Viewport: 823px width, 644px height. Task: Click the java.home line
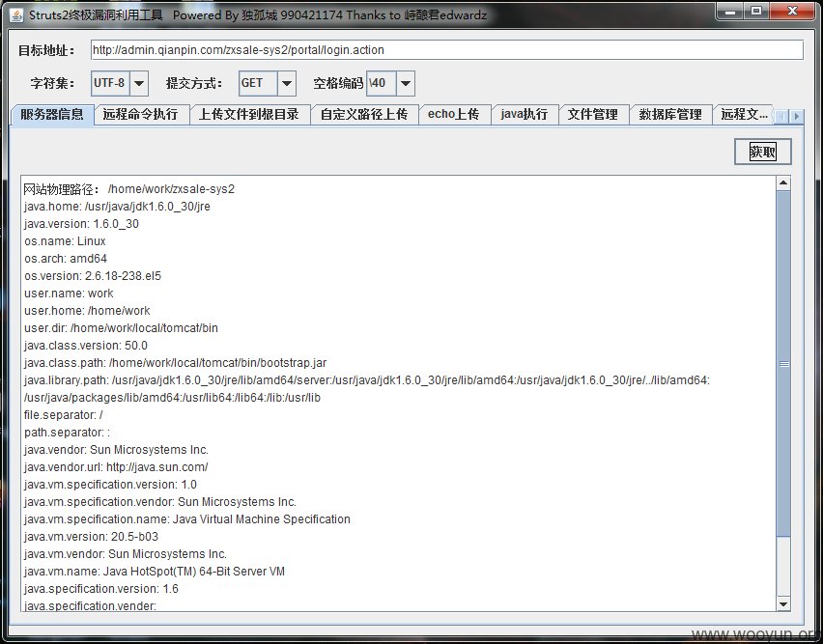click(117, 207)
